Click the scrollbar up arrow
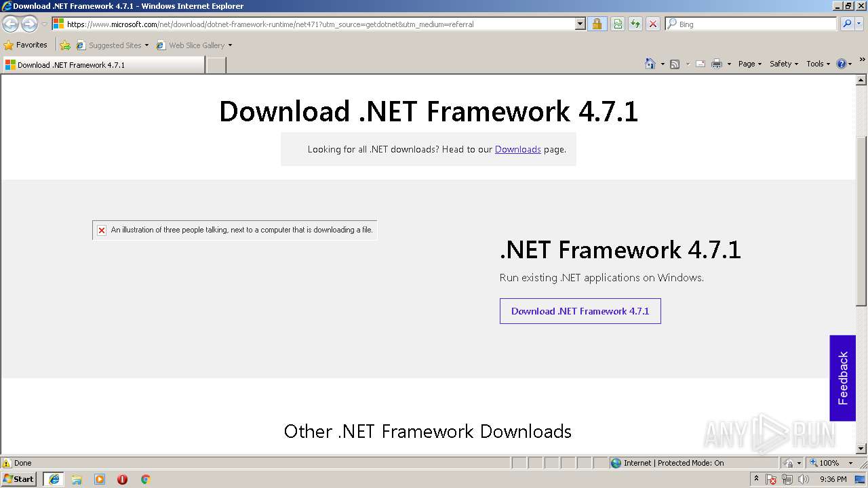Screen dimensions: 868x488 861,80
